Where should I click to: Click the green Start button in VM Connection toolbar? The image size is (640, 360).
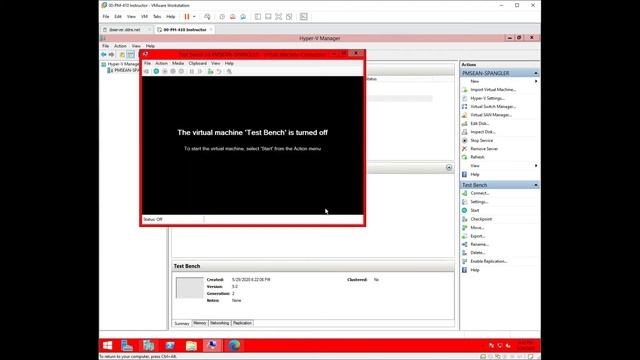pos(156,71)
